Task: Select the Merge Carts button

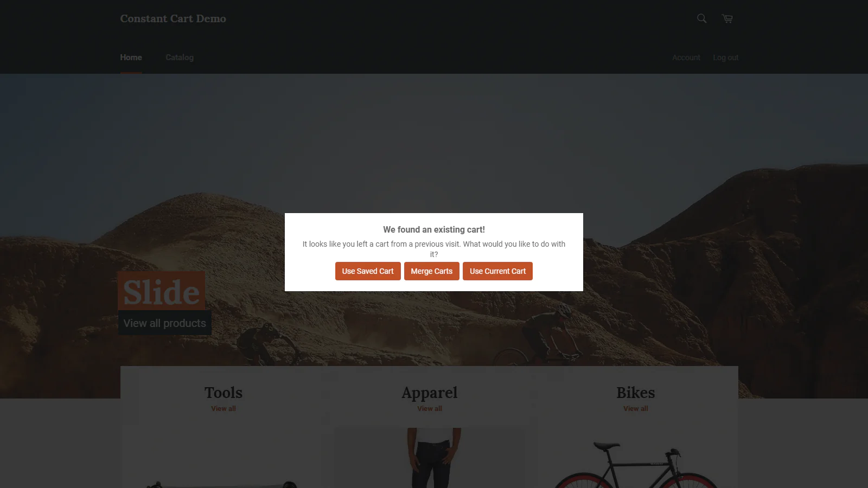Action: [432, 271]
